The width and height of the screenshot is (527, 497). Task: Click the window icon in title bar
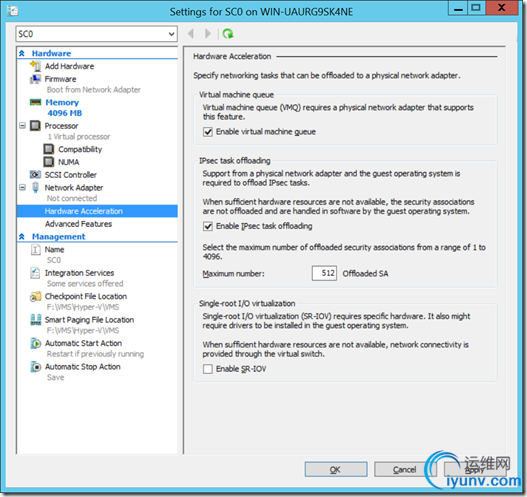coord(12,11)
